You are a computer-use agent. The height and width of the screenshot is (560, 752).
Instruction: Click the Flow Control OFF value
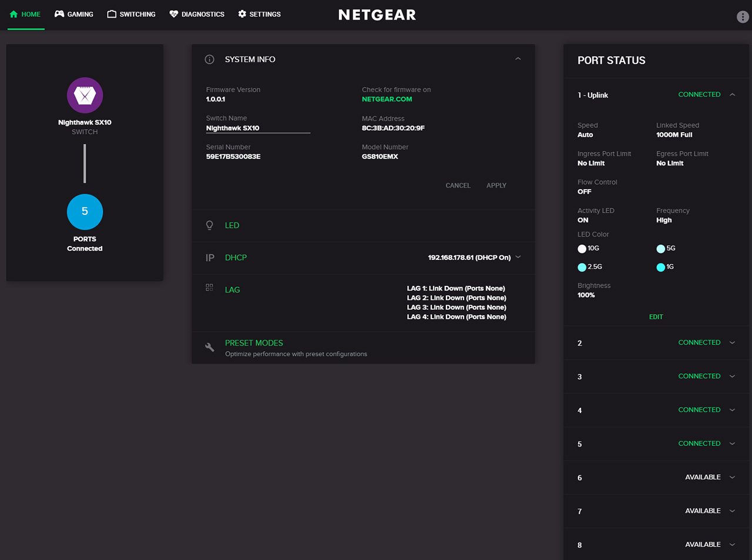(584, 192)
